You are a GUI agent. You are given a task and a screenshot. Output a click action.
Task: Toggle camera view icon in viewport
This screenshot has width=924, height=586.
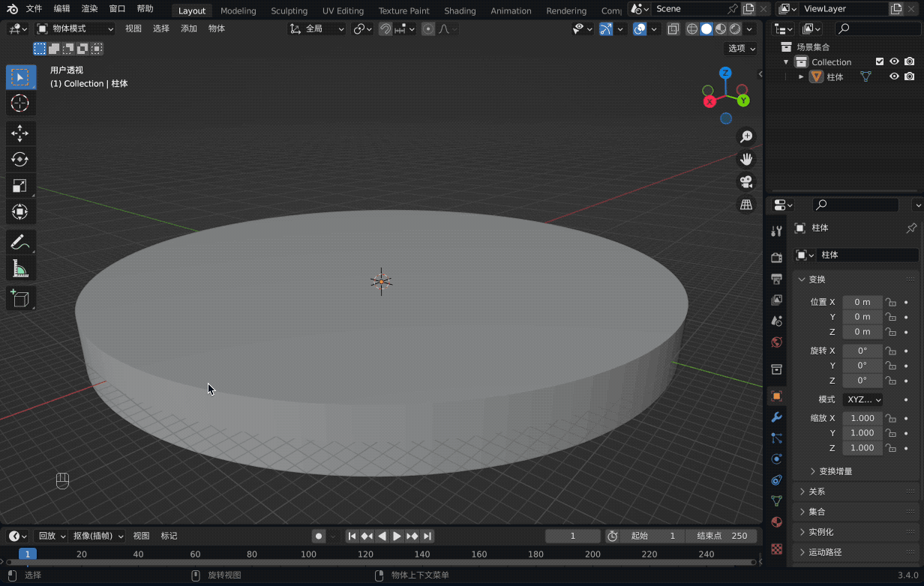pyautogui.click(x=746, y=181)
